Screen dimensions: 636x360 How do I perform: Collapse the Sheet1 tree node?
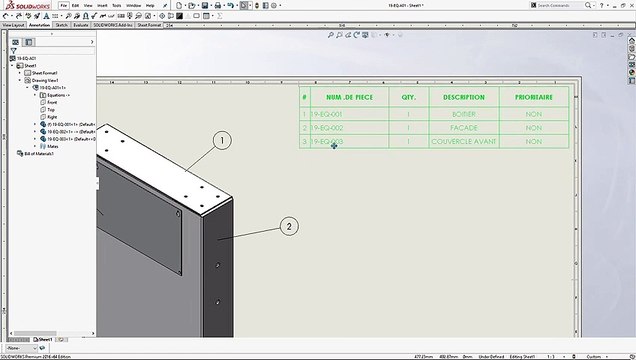coord(12,66)
